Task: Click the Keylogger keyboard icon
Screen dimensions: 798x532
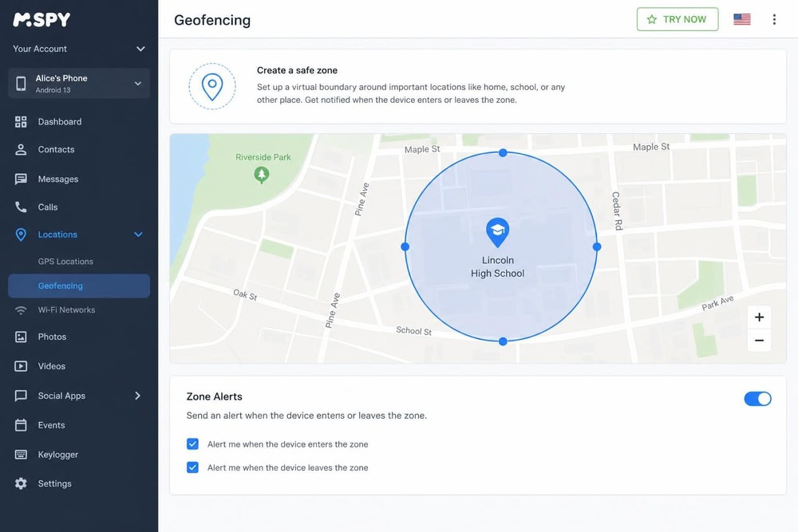Action: (x=21, y=455)
